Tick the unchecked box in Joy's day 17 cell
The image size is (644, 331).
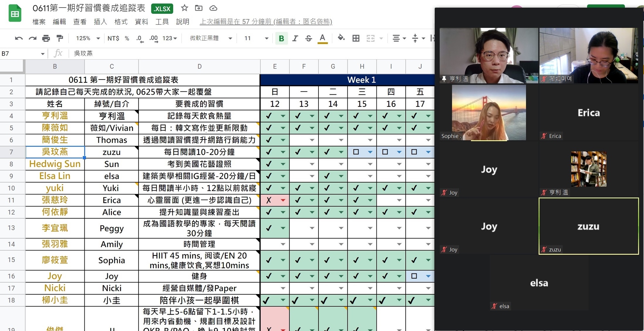414,276
